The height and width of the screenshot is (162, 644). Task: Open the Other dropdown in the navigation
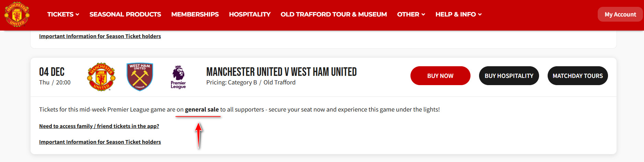click(x=411, y=14)
